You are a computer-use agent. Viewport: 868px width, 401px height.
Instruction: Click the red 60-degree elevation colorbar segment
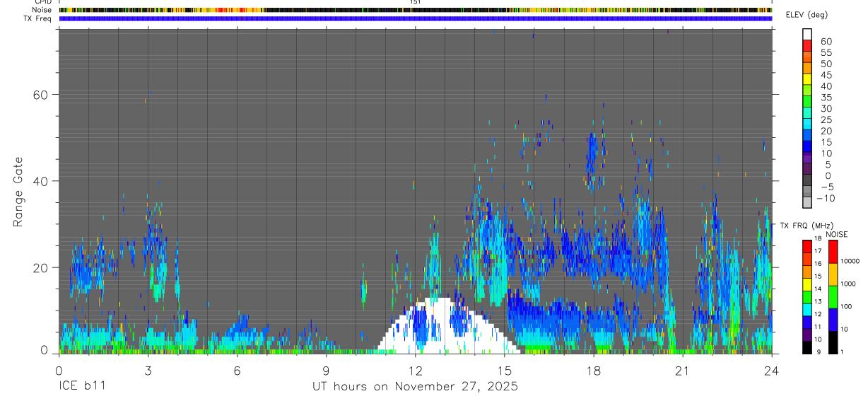[x=807, y=46]
